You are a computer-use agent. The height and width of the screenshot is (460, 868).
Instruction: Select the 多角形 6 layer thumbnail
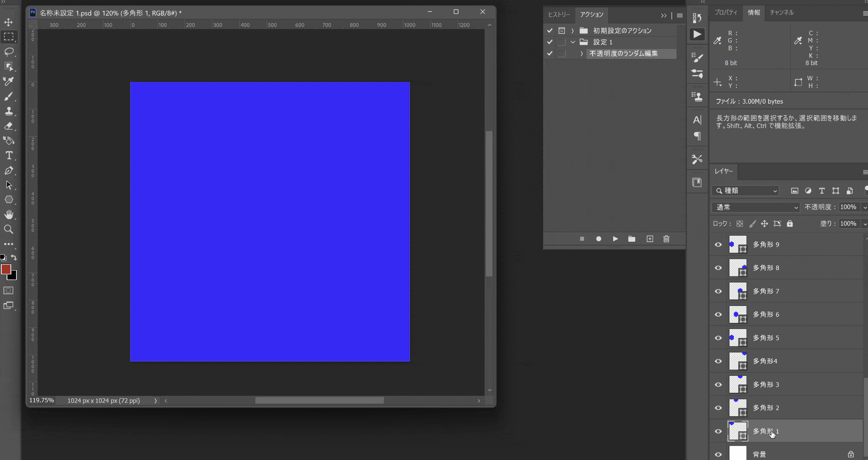[x=738, y=314]
